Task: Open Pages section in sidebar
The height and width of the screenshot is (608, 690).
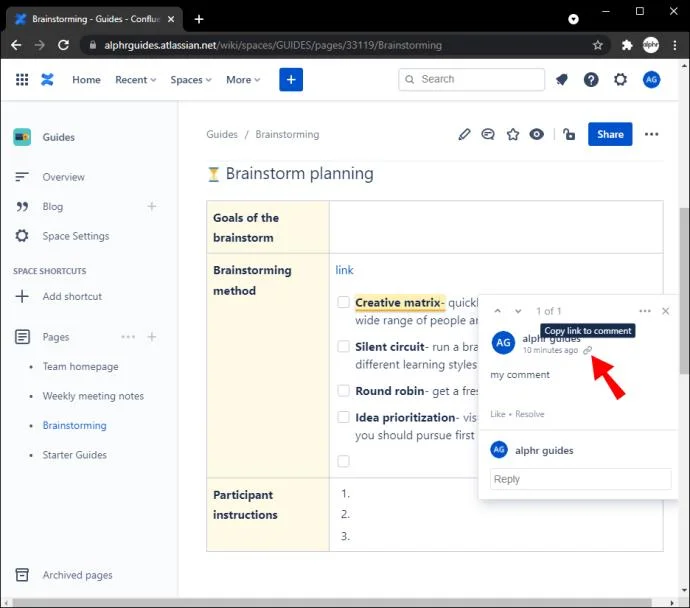Action: pyautogui.click(x=56, y=337)
